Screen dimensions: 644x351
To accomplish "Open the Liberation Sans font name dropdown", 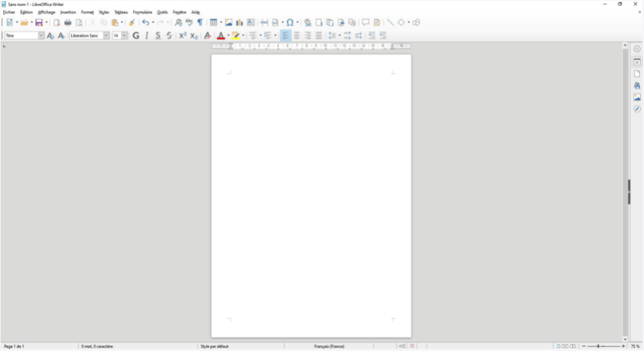I will (106, 35).
